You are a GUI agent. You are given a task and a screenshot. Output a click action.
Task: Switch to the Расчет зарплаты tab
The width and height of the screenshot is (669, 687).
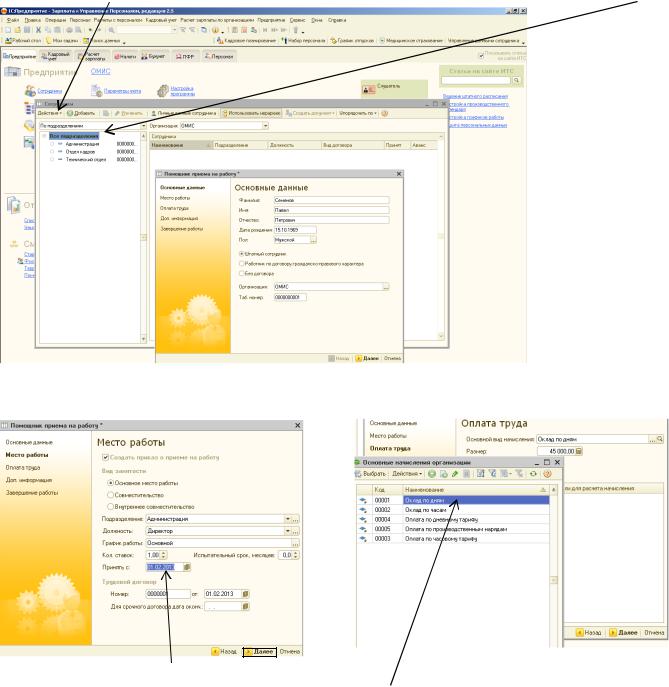click(x=92, y=56)
